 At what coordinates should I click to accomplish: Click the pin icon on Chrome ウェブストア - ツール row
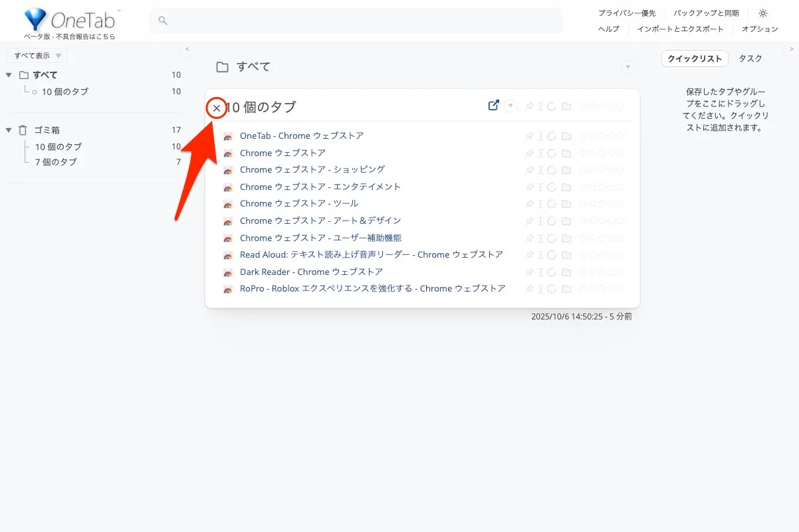pos(529,204)
